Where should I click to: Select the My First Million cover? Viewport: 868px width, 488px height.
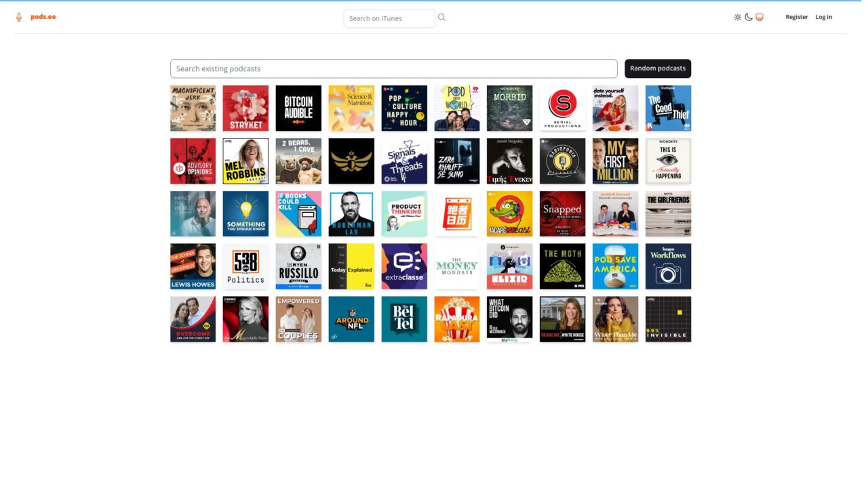tap(615, 161)
